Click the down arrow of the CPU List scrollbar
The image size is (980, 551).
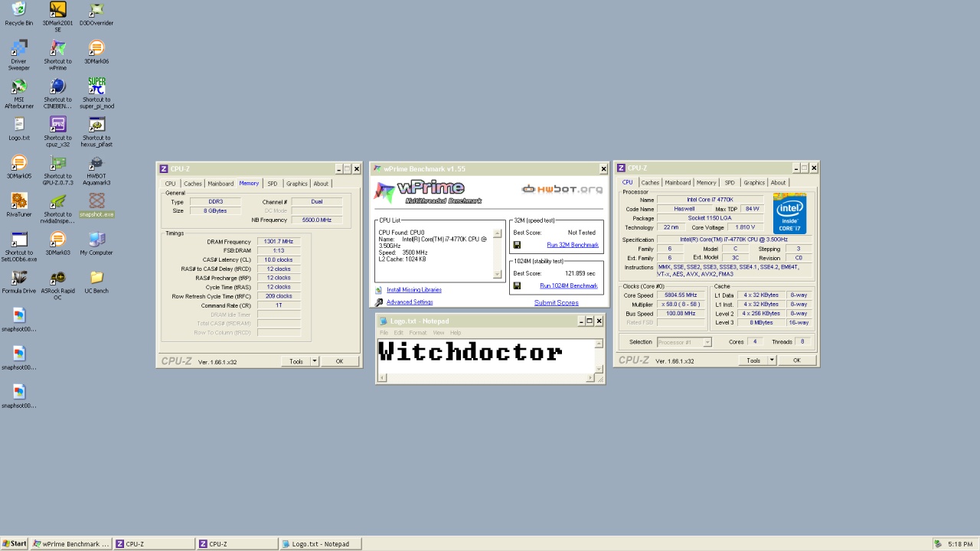point(498,274)
